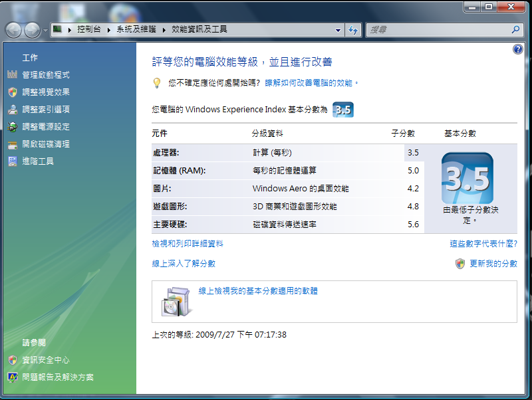Open 調整索引選項 task link
The height and width of the screenshot is (400, 532).
tap(46, 110)
